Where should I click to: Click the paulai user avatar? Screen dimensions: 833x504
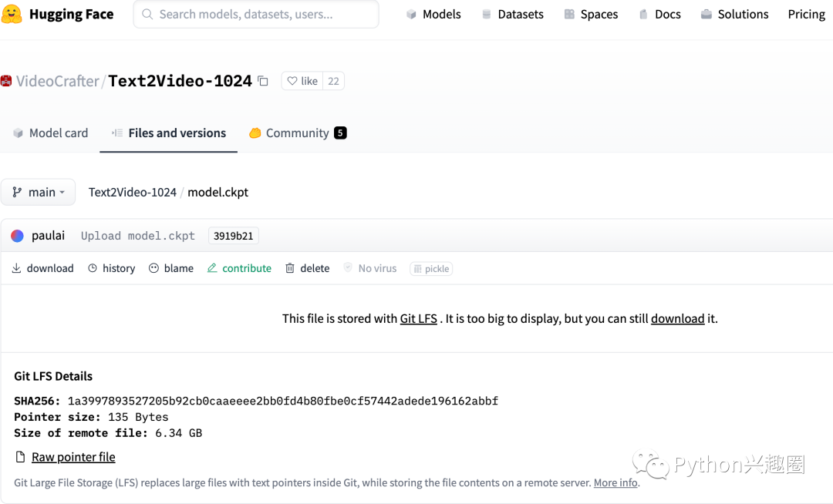click(17, 236)
